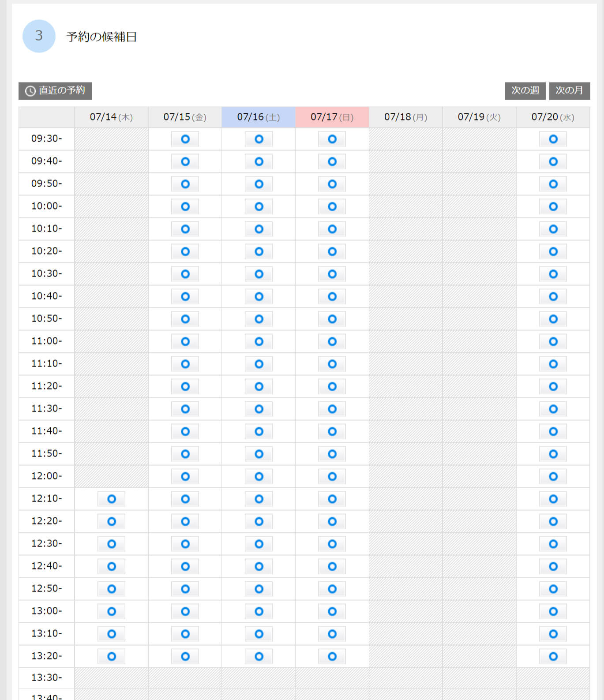The image size is (604, 700).
Task: Select 12:10 slot on 07/14 Thursday
Action: [x=112, y=499]
